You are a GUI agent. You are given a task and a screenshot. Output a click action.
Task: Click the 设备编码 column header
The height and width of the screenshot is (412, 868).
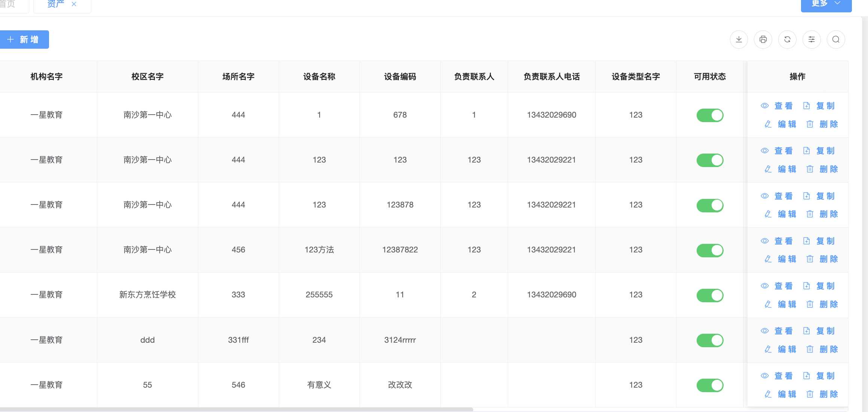400,76
